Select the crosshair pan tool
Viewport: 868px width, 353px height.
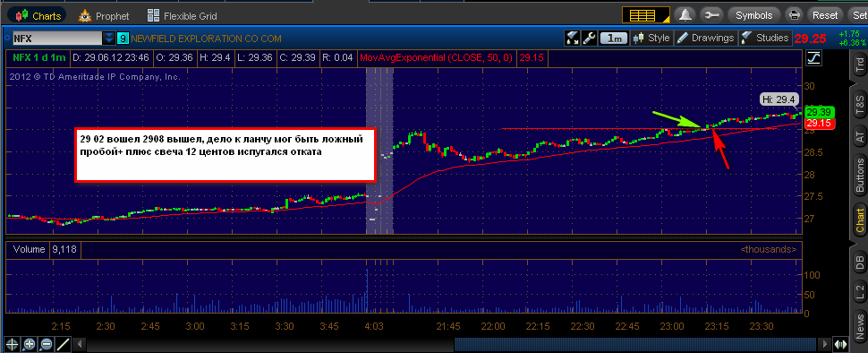(x=12, y=344)
